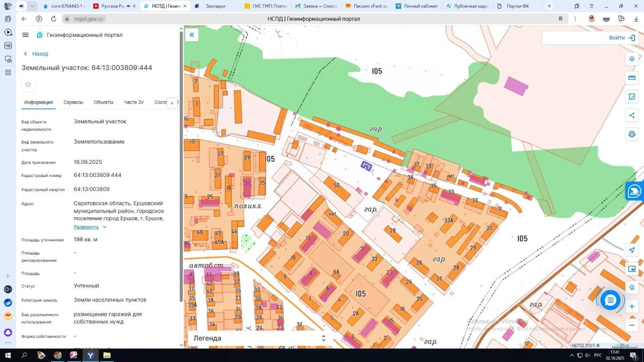Select the ruler measurement tool

pos(632,77)
